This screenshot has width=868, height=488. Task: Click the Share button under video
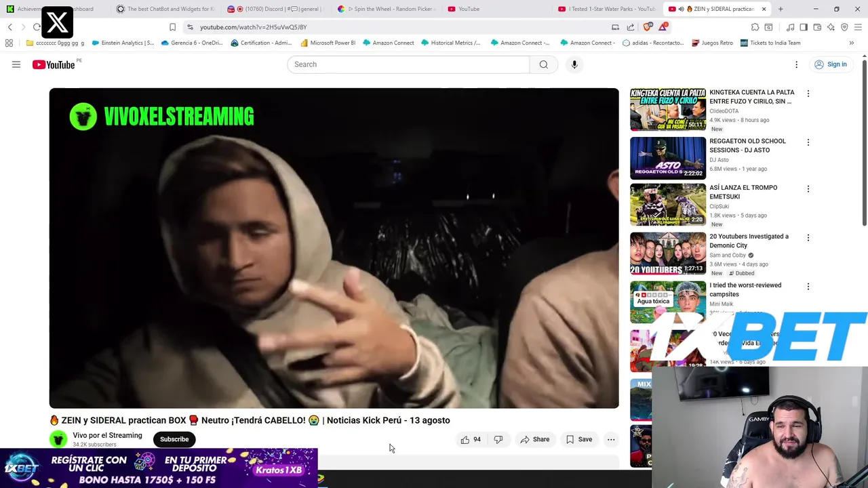(x=534, y=439)
